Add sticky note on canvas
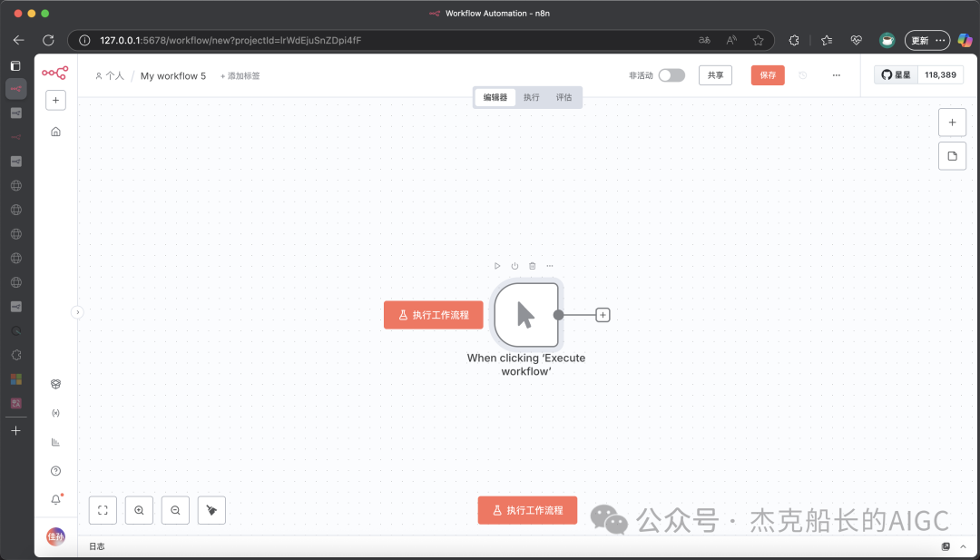Viewport: 980px width, 560px height. [952, 156]
